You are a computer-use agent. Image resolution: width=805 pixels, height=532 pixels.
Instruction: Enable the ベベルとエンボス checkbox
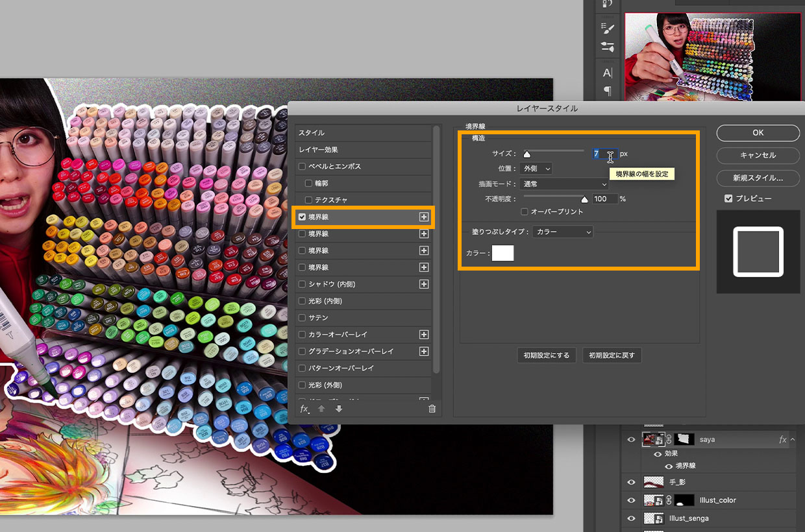point(302,167)
